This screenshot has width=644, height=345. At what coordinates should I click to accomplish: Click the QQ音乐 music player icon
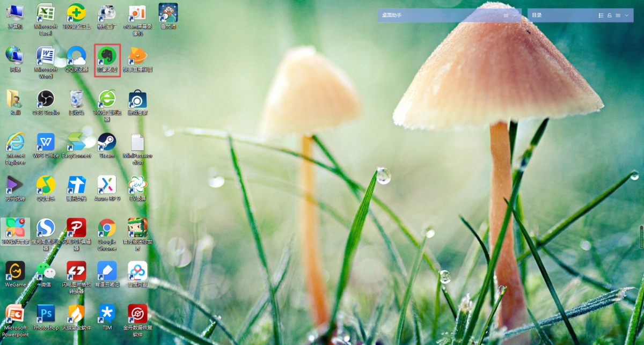click(46, 185)
